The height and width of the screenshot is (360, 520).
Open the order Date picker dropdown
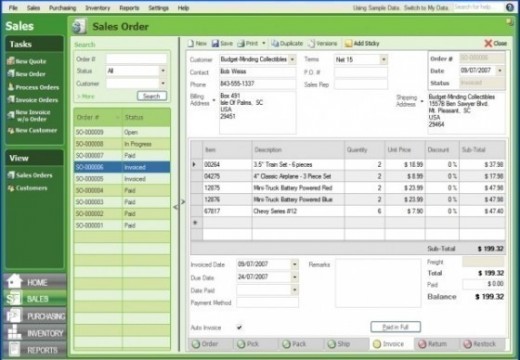(500, 70)
